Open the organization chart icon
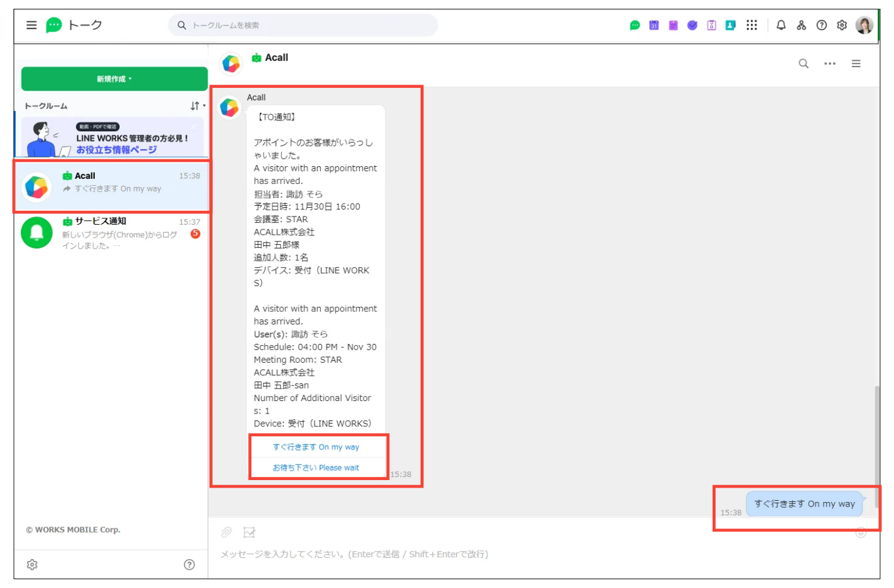 pos(801,25)
